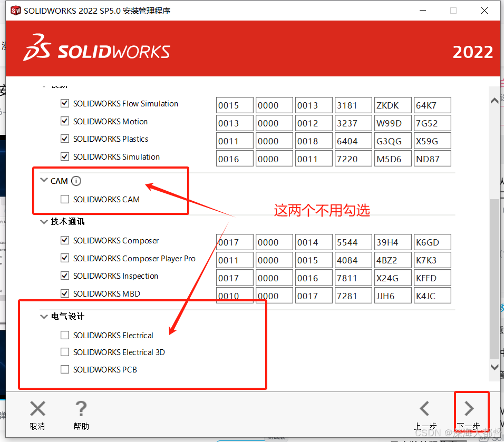
Task: Click the CAM info icon
Action: pyautogui.click(x=76, y=181)
